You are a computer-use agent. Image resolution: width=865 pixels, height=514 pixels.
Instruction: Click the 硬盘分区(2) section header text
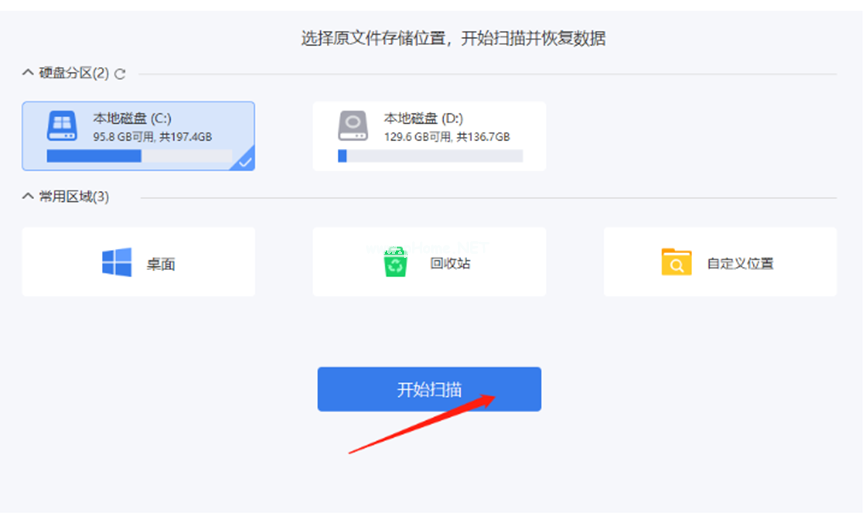[74, 73]
